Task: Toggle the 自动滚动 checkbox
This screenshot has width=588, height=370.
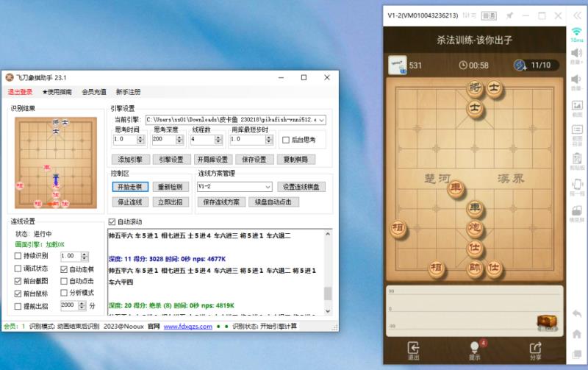Action: point(112,221)
